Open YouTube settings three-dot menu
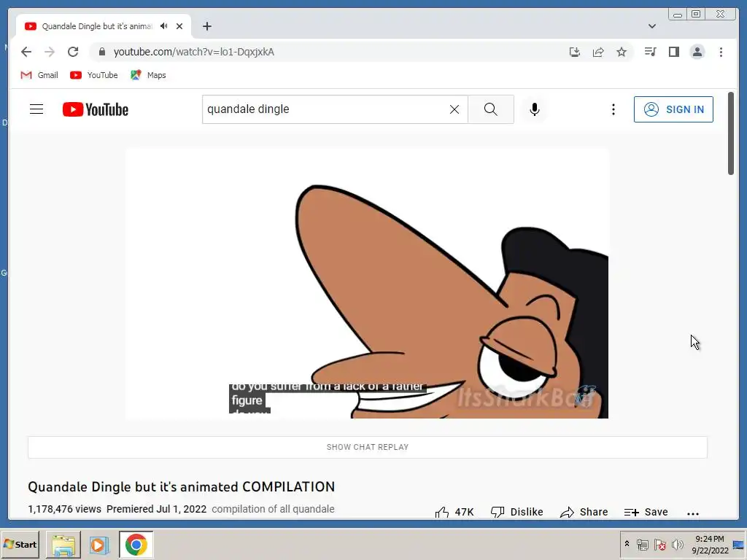This screenshot has width=747, height=560. (613, 109)
